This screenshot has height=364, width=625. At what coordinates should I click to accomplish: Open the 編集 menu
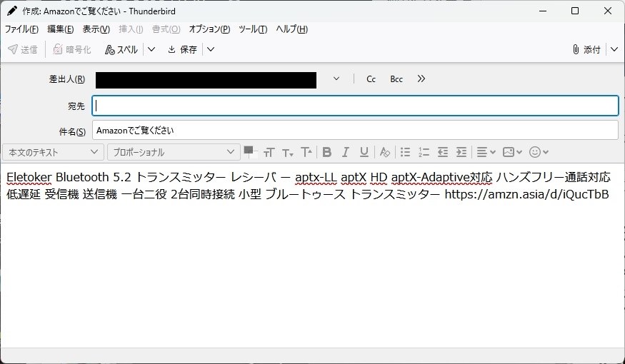pos(61,29)
